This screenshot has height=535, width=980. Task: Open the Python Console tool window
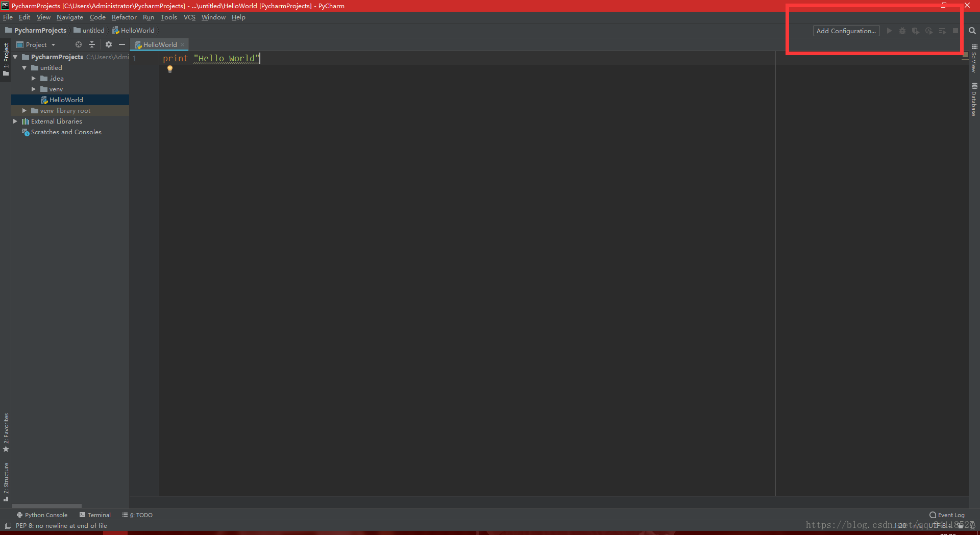coord(42,515)
